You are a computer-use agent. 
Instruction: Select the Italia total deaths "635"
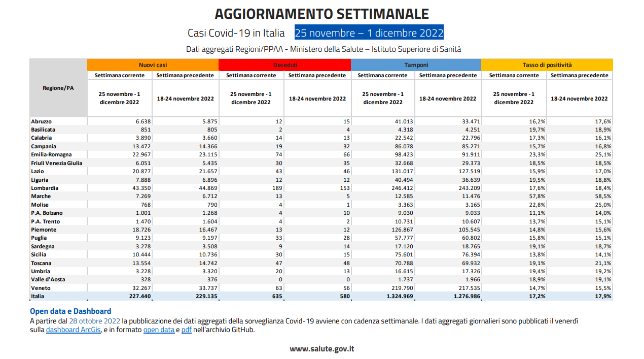pyautogui.click(x=278, y=296)
